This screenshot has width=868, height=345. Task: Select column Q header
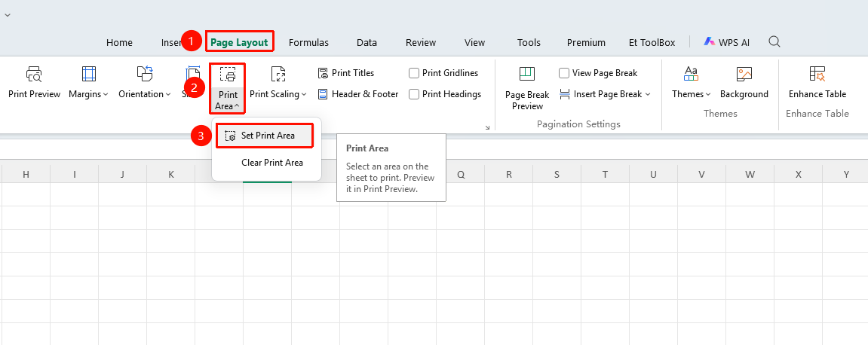pyautogui.click(x=461, y=174)
